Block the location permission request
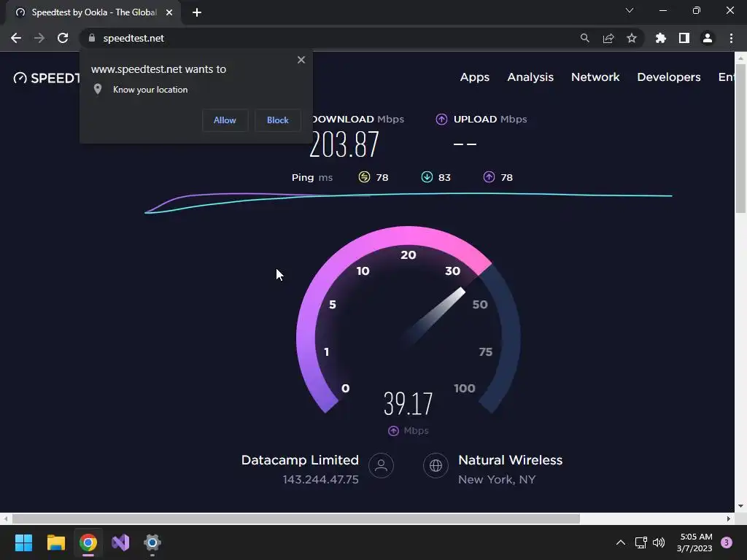The height and width of the screenshot is (560, 747). (278, 120)
